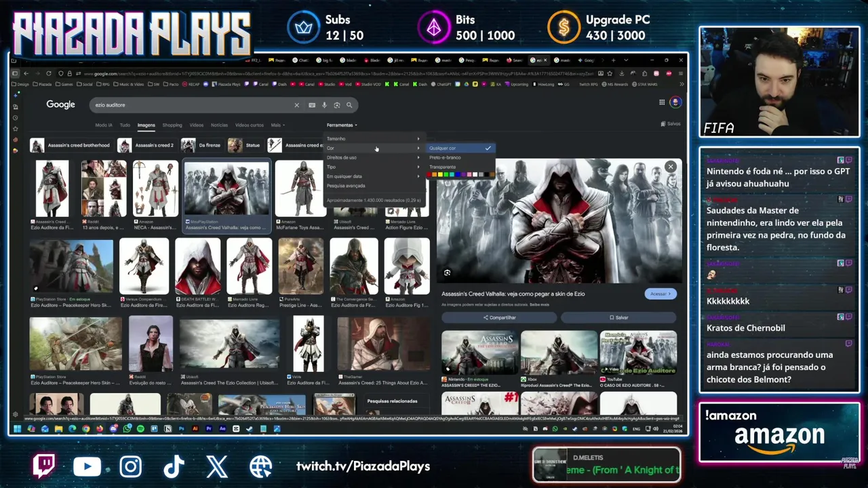
Task: Pick the blue color swatch
Action: click(x=458, y=174)
